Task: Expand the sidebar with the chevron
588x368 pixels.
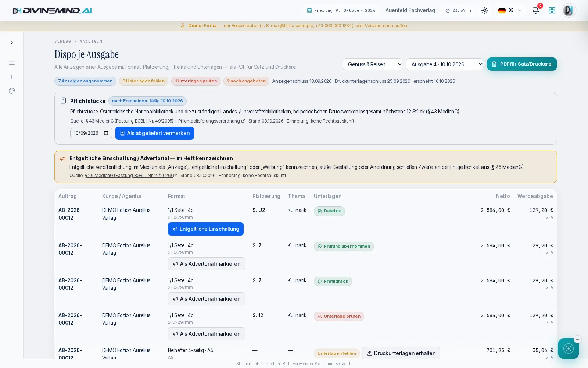Action: click(x=12, y=43)
